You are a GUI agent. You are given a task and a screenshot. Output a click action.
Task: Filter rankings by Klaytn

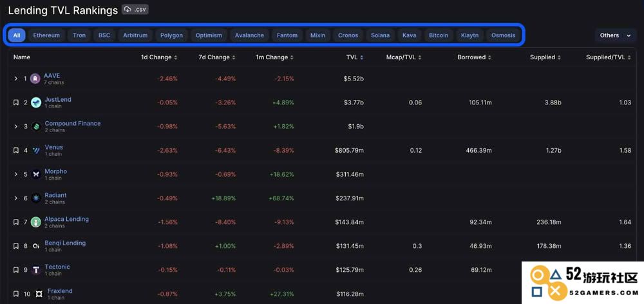[x=470, y=35]
